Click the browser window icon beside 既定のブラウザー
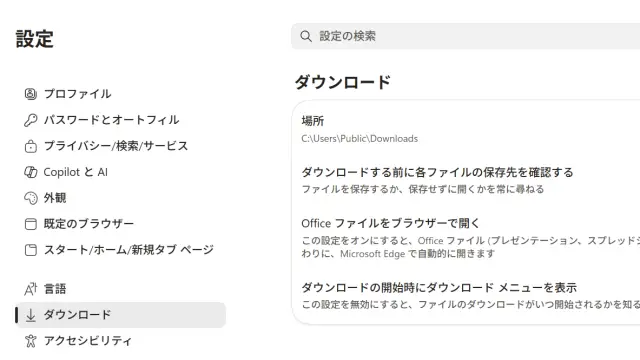The image size is (640, 360). click(31, 224)
